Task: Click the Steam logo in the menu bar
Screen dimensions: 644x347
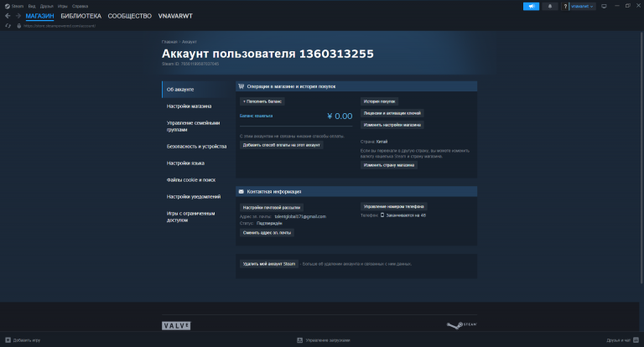Action: (7, 6)
